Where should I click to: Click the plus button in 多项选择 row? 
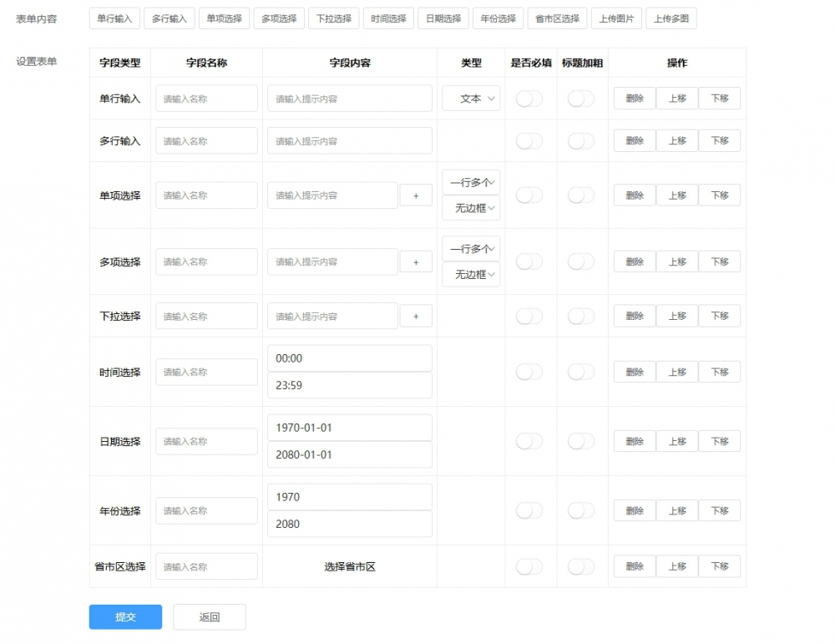[416, 261]
